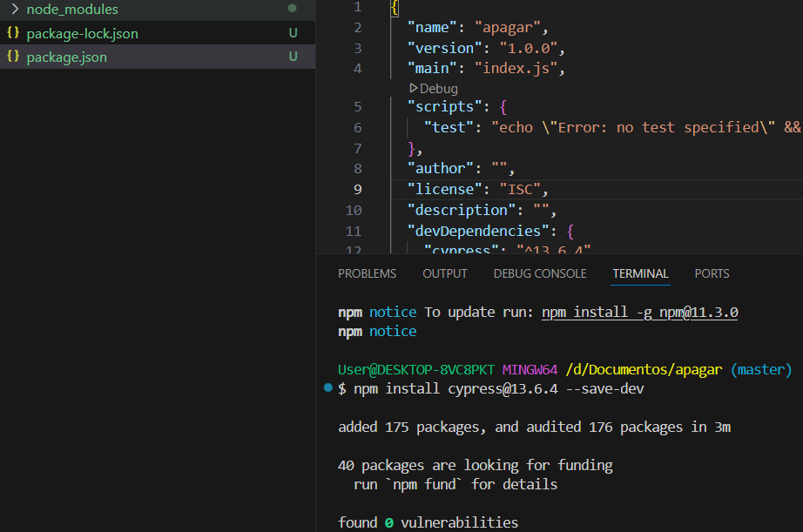The image size is (803, 532).
Task: Click the "ISC" license value
Action: pyautogui.click(x=520, y=190)
